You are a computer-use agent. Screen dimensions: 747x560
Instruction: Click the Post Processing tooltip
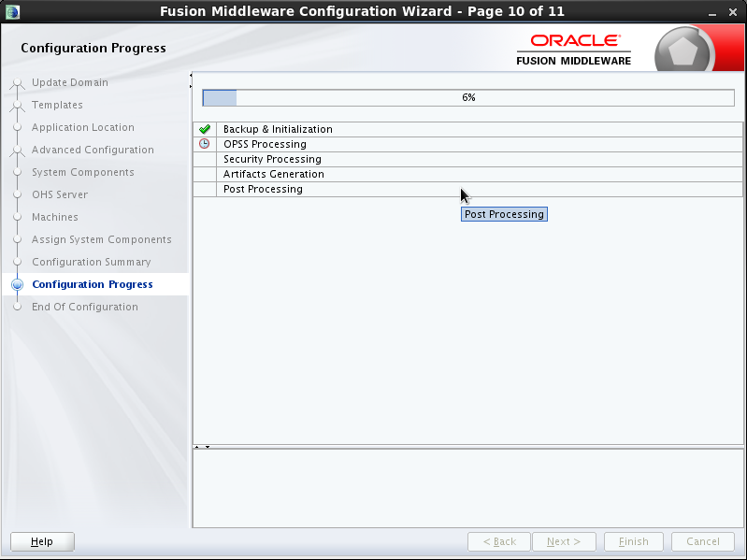click(504, 214)
